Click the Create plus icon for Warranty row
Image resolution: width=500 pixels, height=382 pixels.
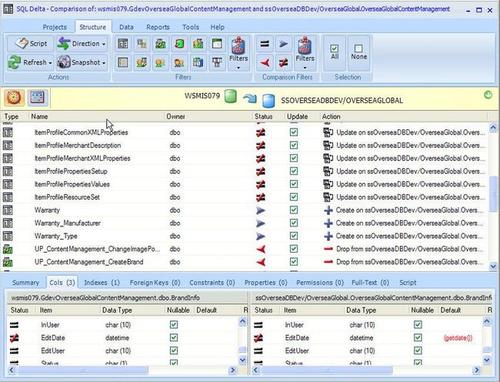tap(328, 210)
